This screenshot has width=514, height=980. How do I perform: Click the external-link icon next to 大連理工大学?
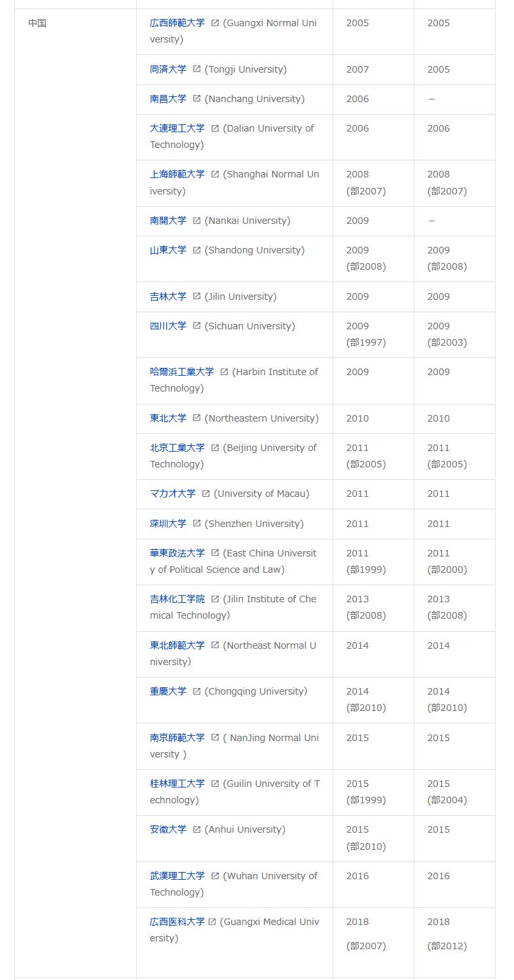click(215, 128)
